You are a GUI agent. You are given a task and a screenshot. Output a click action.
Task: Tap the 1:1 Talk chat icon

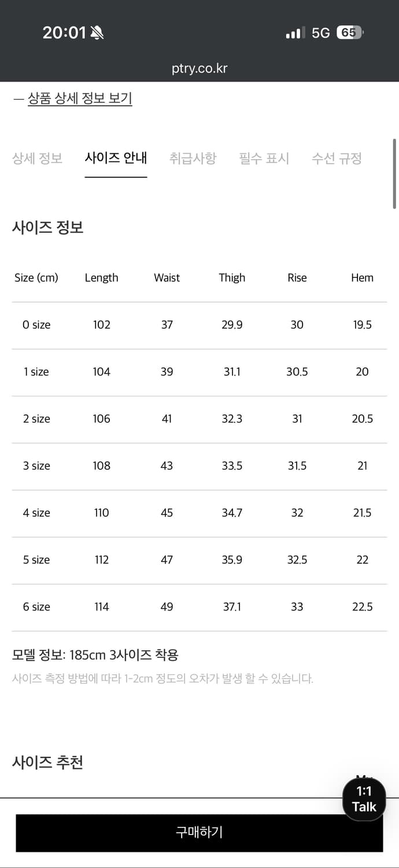364,799
